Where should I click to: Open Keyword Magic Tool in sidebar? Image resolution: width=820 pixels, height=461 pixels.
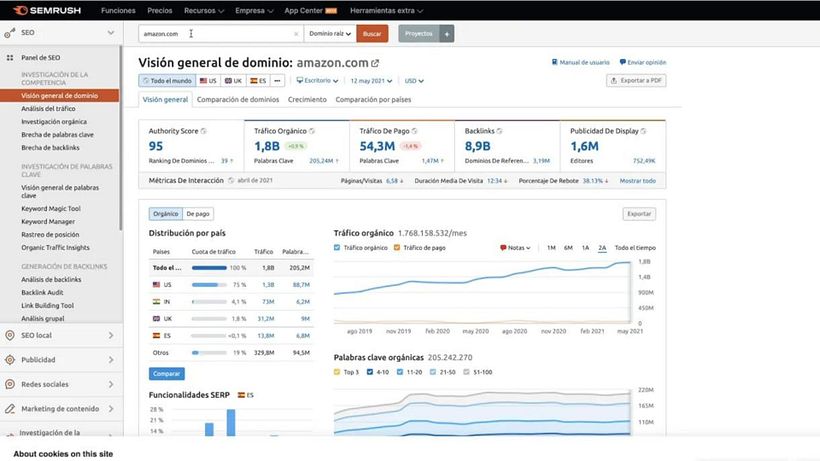coord(51,209)
